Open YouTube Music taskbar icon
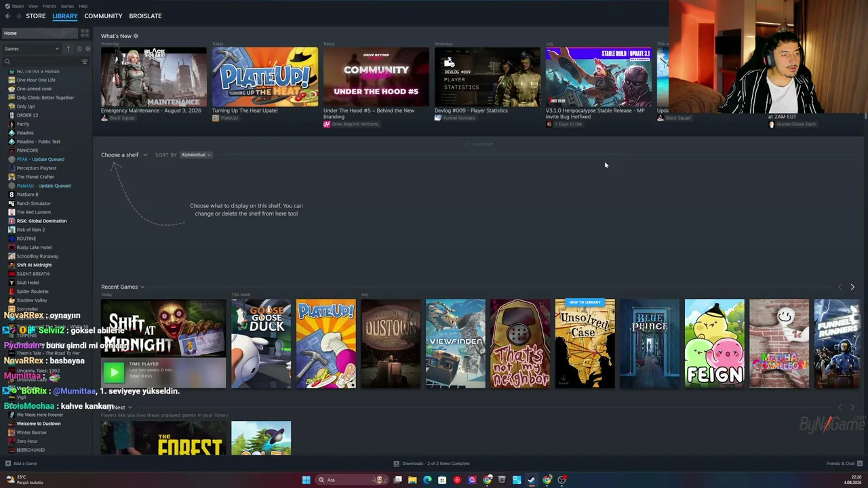The image size is (868, 488). [457, 480]
